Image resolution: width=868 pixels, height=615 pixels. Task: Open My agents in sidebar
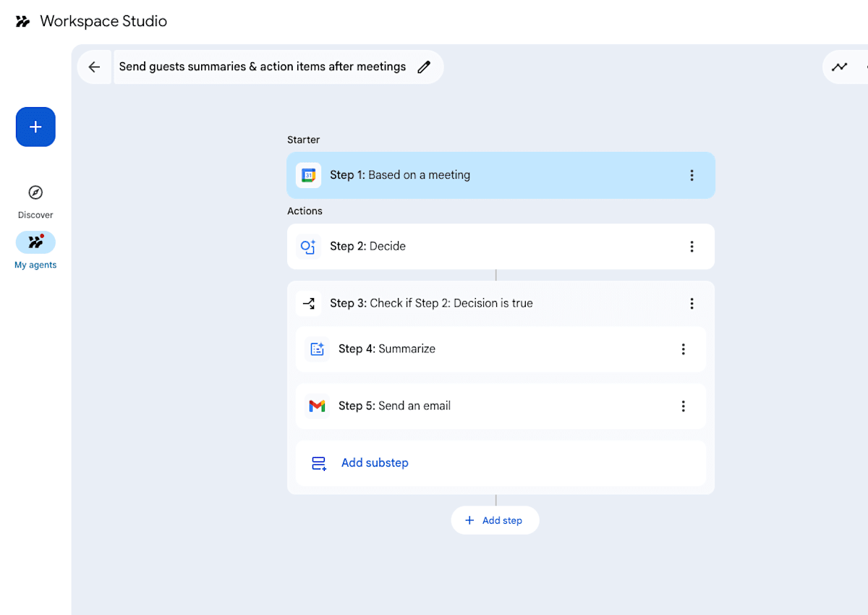pos(35,242)
